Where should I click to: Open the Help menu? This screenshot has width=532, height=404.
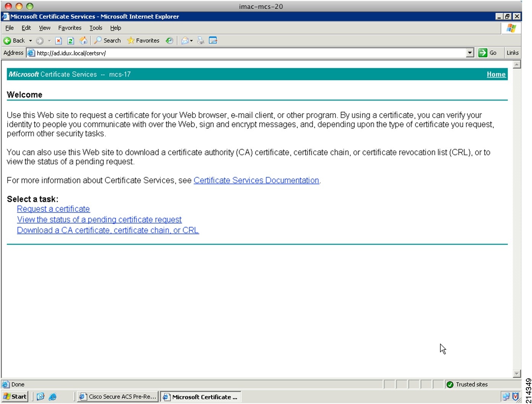coord(115,28)
